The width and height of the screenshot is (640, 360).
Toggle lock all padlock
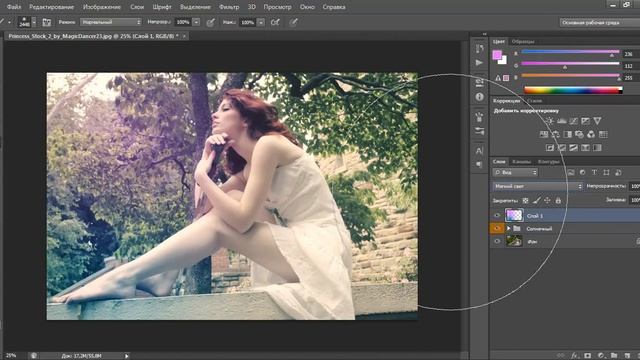coord(558,200)
